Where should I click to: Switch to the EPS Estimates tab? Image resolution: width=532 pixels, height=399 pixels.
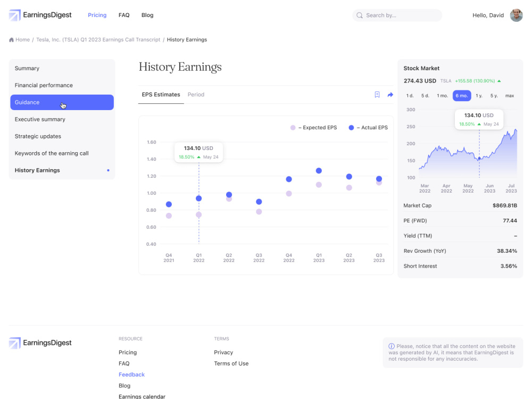tap(161, 95)
